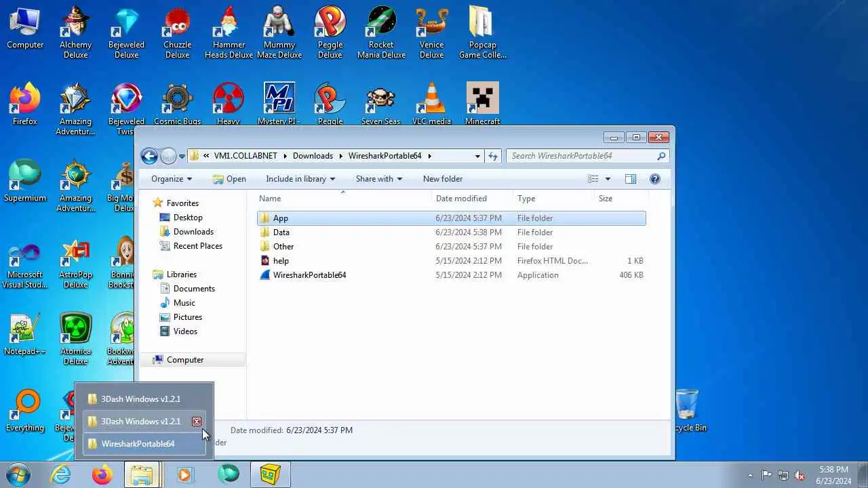Select the AstroPop Deluxe desktop icon
The image size is (868, 488).
[x=75, y=262]
